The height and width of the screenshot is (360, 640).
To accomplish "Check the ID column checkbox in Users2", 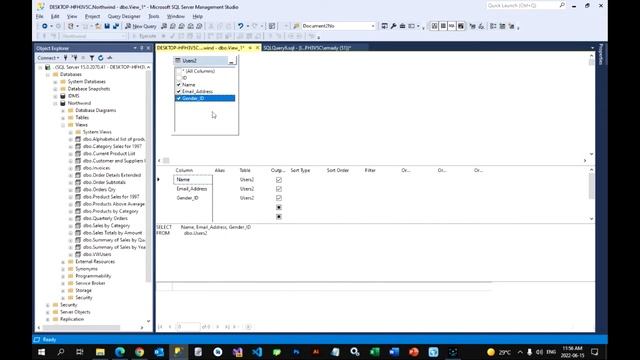I will tap(178, 78).
